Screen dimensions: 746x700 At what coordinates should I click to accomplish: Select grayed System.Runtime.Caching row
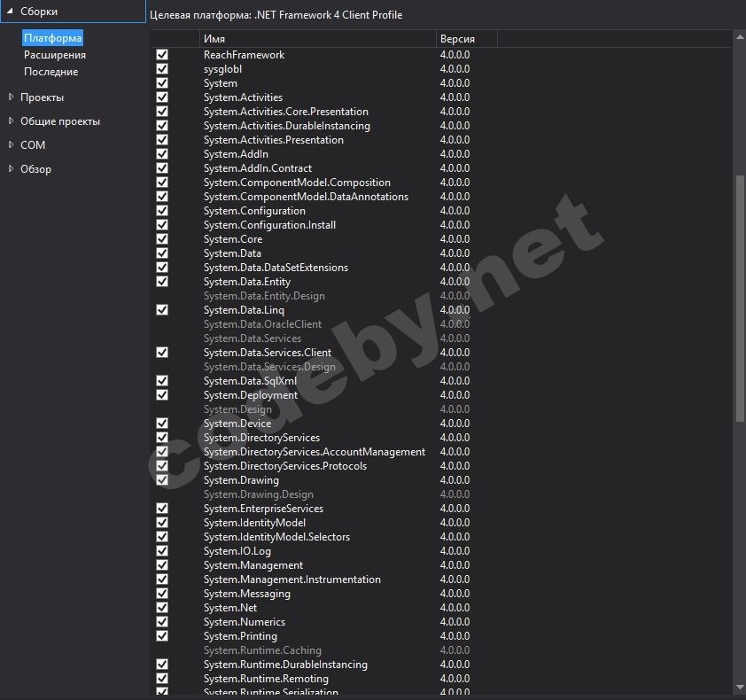click(x=441, y=650)
